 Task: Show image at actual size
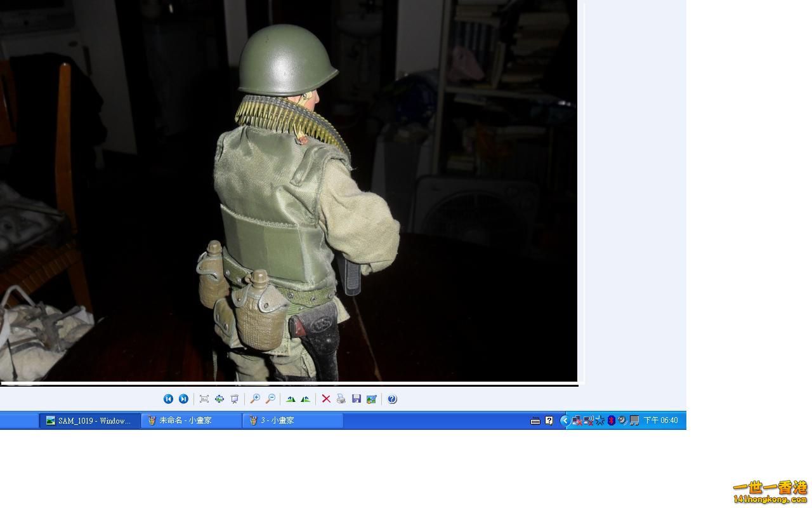point(219,399)
